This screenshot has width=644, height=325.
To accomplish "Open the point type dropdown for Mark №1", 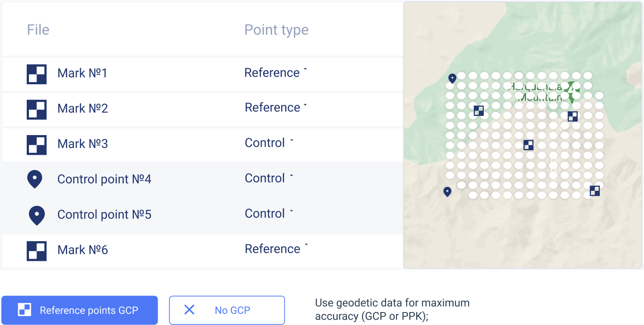I will click(x=276, y=73).
